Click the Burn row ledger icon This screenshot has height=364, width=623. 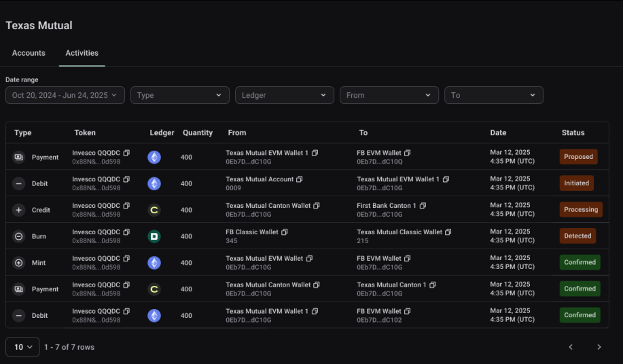pos(154,236)
